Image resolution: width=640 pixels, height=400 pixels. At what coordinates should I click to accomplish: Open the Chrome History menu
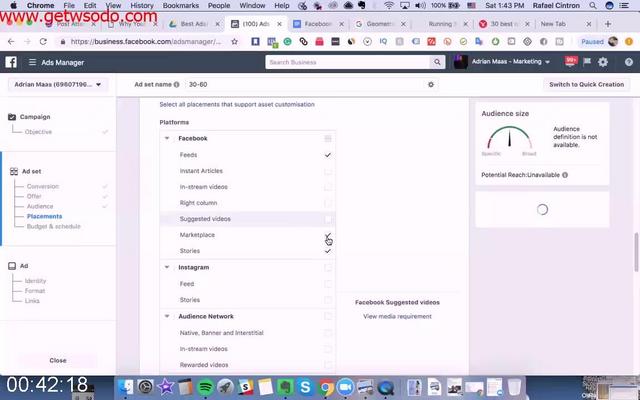pos(142,5)
